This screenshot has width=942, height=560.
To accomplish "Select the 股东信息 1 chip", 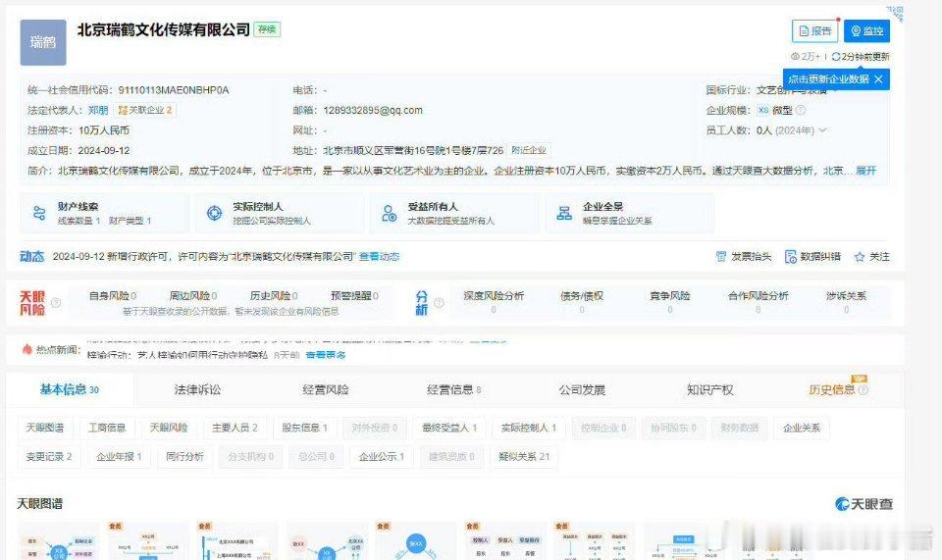I will coord(304,428).
